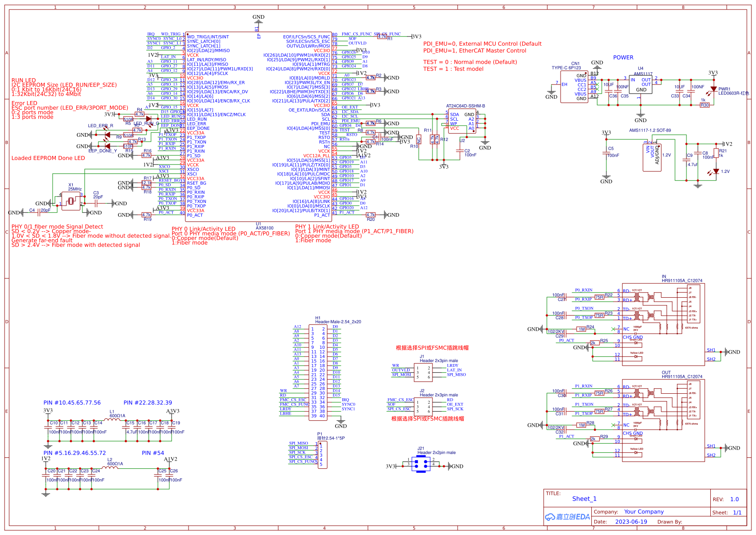Click the R30 1k resistor
The image size is (756, 535).
pyautogui.click(x=705, y=105)
